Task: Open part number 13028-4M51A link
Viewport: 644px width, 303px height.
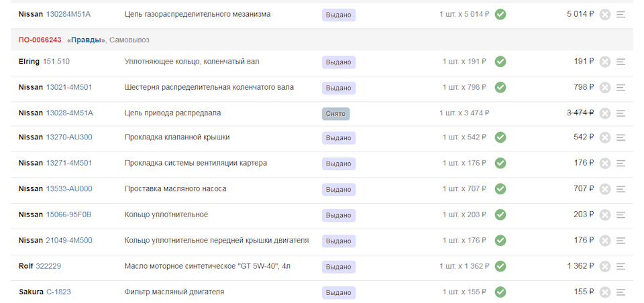Action: click(70, 113)
